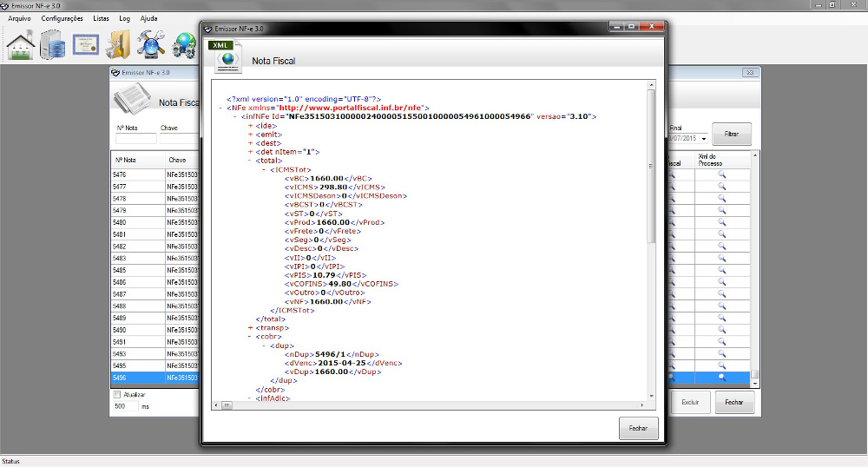Open the Final date dropdown arrow
Screen dimensions: 868x467
pyautogui.click(x=703, y=139)
